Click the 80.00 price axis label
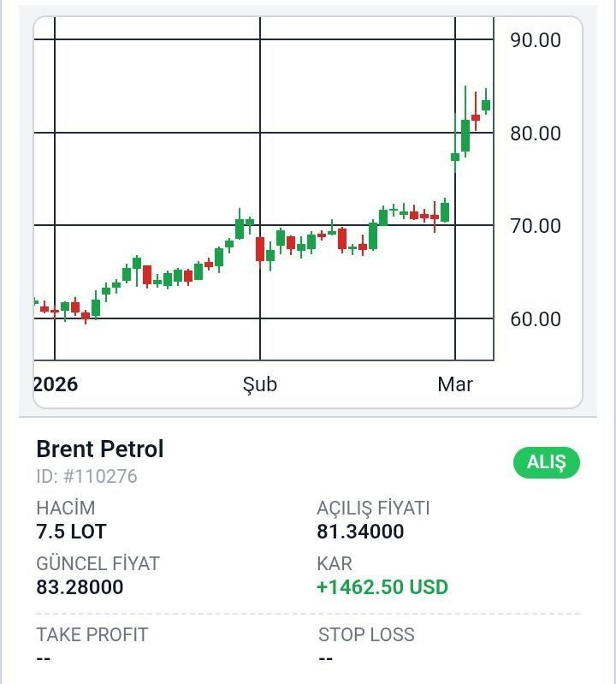The height and width of the screenshot is (684, 616). click(535, 134)
